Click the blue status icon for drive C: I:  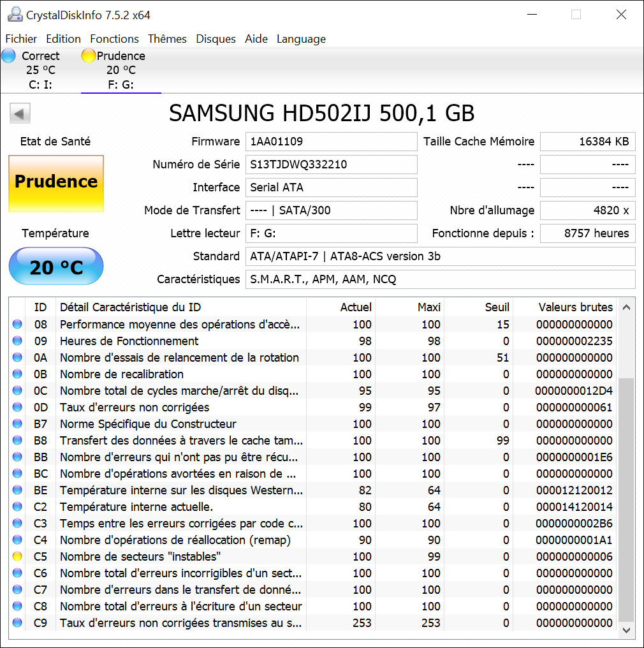[x=9, y=55]
